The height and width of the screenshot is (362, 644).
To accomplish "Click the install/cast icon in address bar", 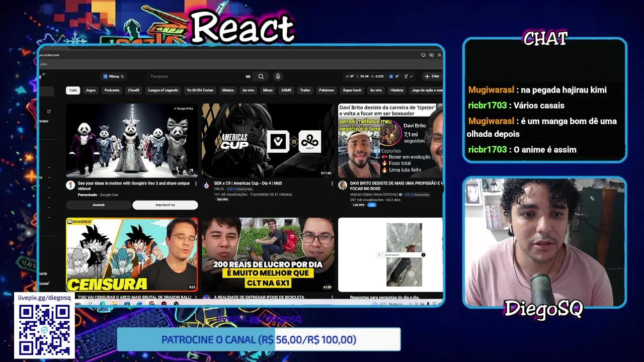I will [x=423, y=55].
